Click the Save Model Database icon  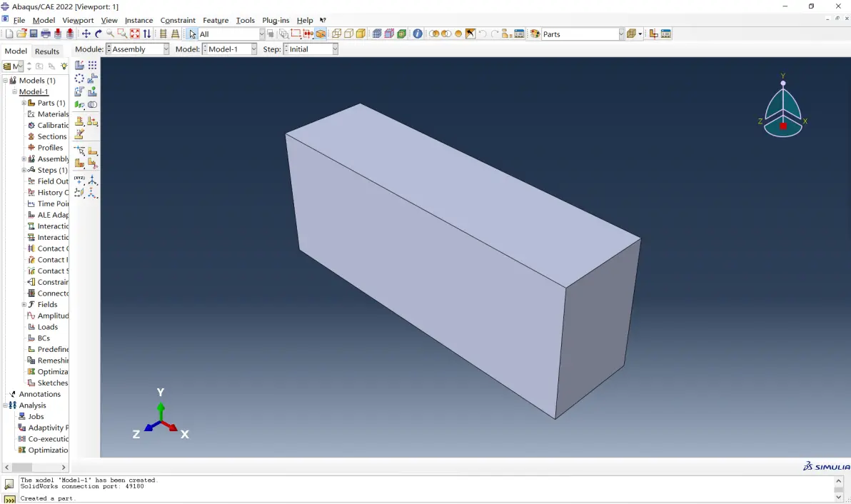pyautogui.click(x=34, y=34)
